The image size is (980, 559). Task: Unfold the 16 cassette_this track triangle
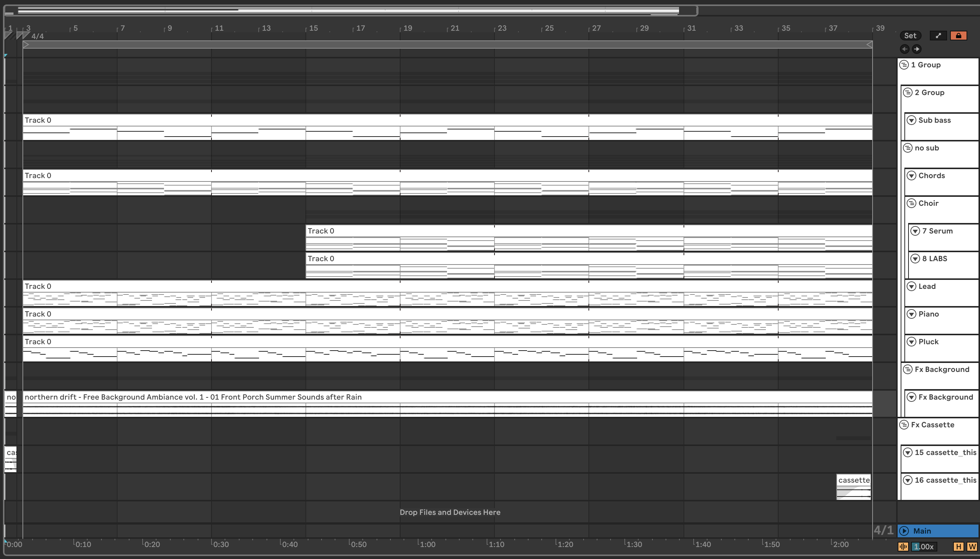(908, 480)
